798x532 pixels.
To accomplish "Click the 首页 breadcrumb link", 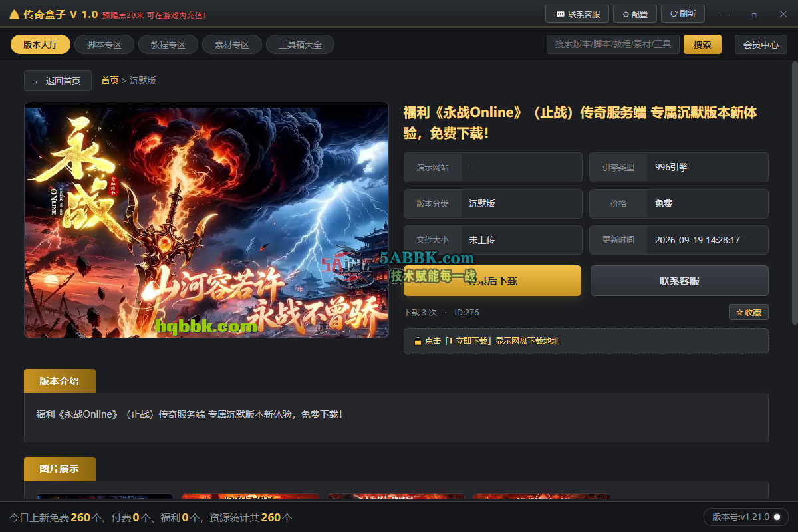I will pos(110,80).
